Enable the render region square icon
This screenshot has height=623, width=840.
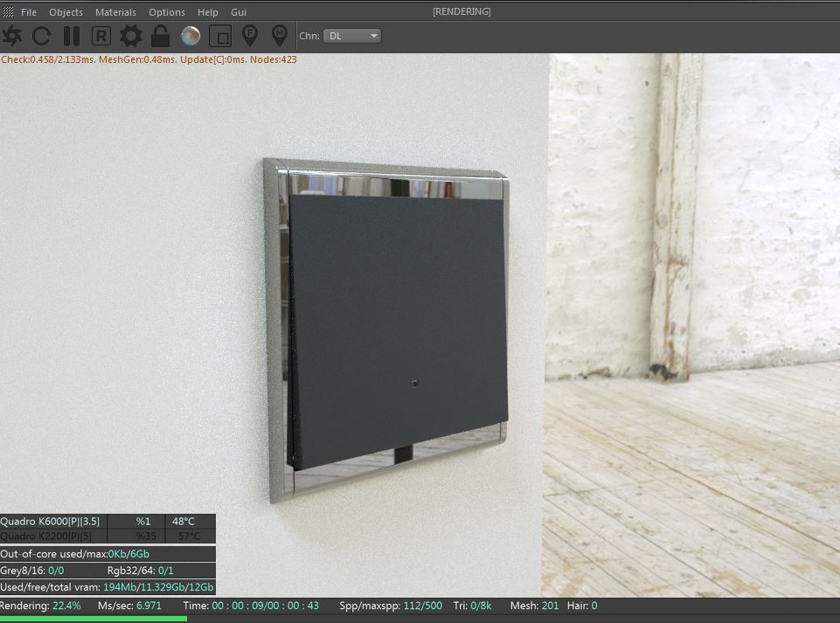click(x=220, y=36)
